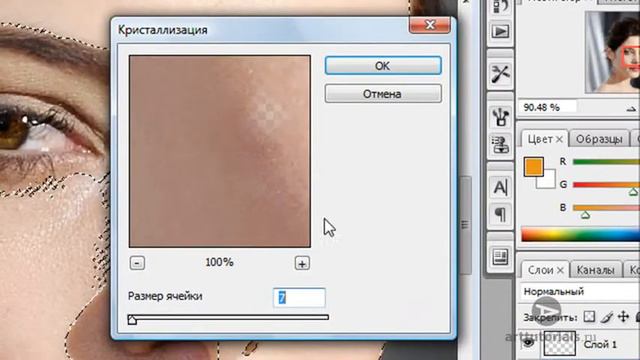This screenshot has width=640, height=360.
Task: Select the Слой 1 layer thumbnail
Action: [560, 344]
